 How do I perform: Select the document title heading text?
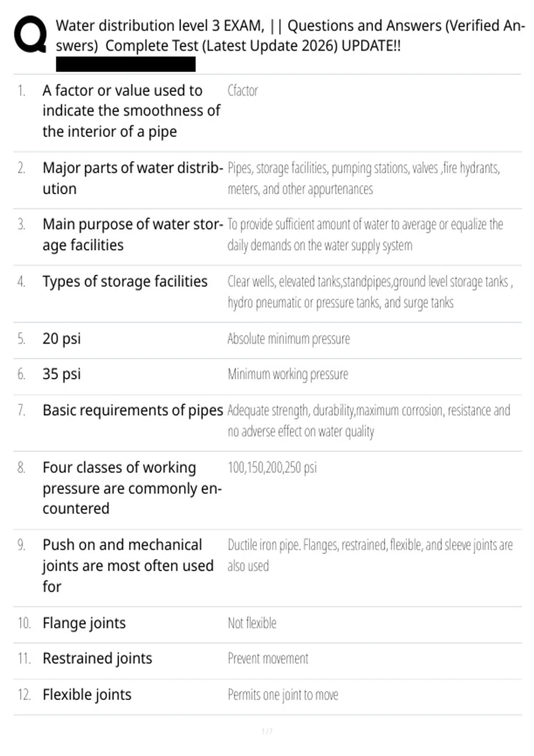point(290,36)
